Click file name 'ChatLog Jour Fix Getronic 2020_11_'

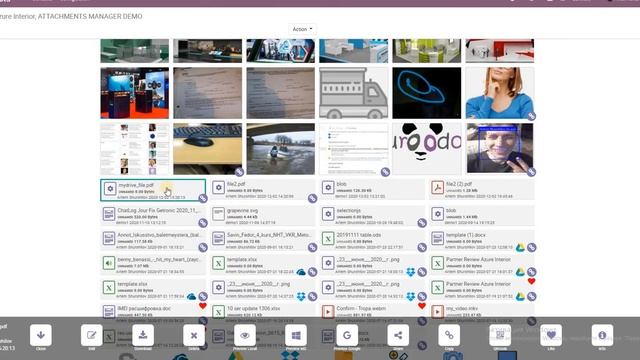pos(159,211)
